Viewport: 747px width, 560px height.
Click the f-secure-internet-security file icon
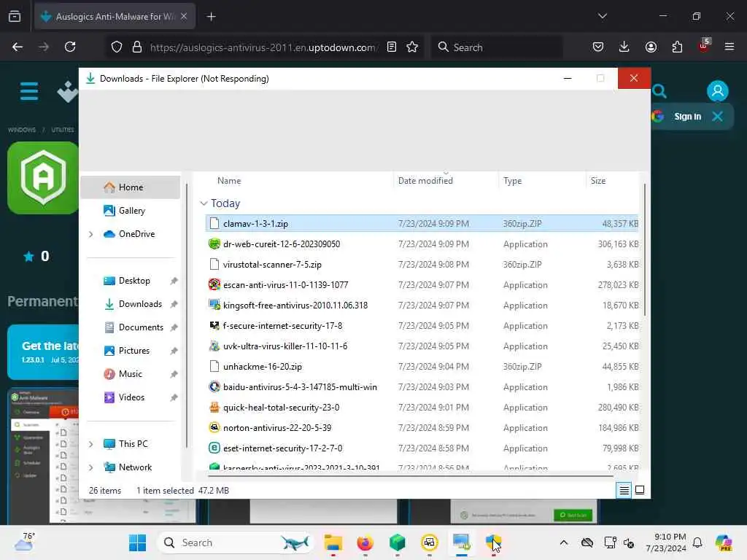pyautogui.click(x=214, y=326)
